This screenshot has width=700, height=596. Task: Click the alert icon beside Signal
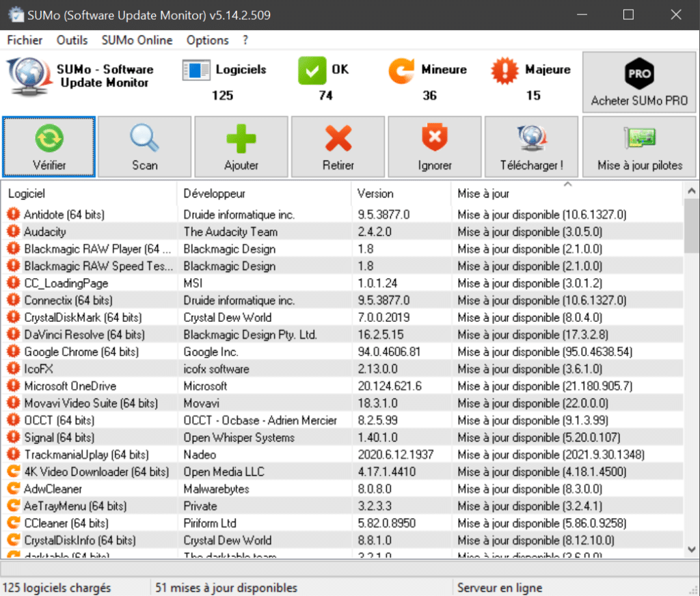pyautogui.click(x=14, y=437)
